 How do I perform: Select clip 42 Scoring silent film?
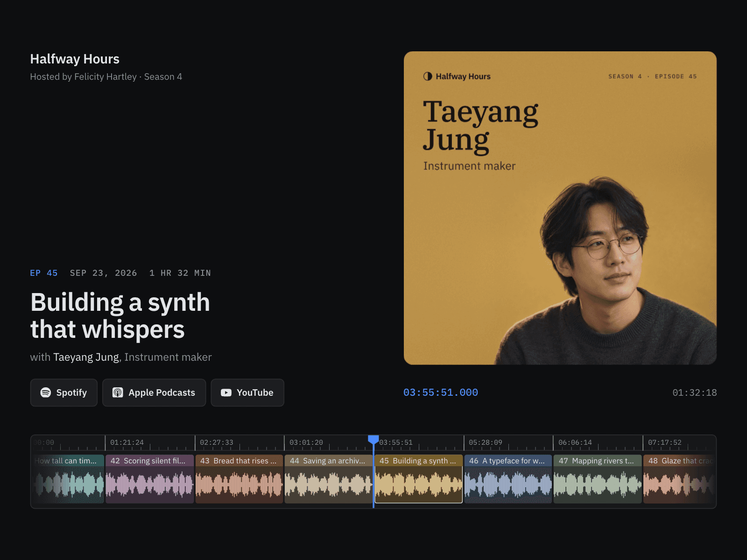click(149, 479)
